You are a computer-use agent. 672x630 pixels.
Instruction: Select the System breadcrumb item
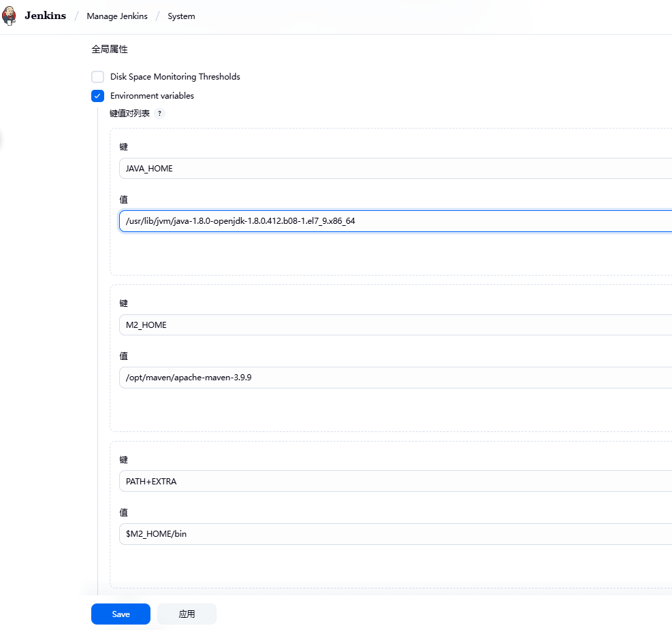(181, 16)
